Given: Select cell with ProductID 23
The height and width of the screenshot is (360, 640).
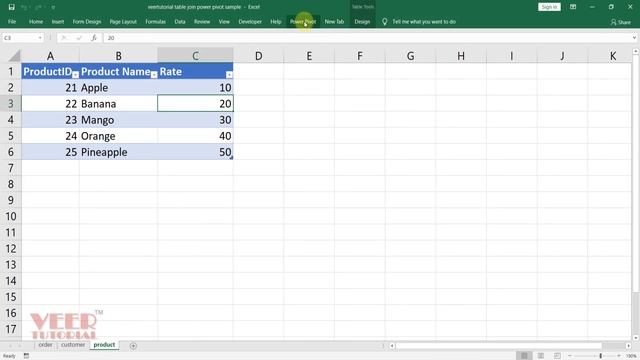Looking at the screenshot, I should point(50,120).
